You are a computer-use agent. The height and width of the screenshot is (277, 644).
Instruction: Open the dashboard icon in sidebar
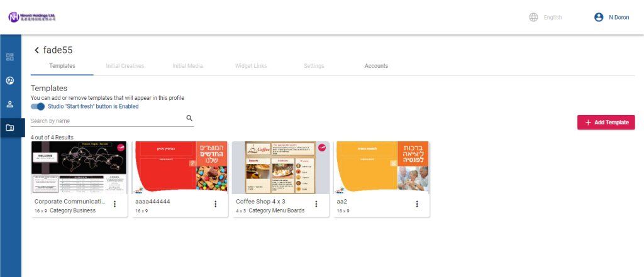click(x=10, y=57)
